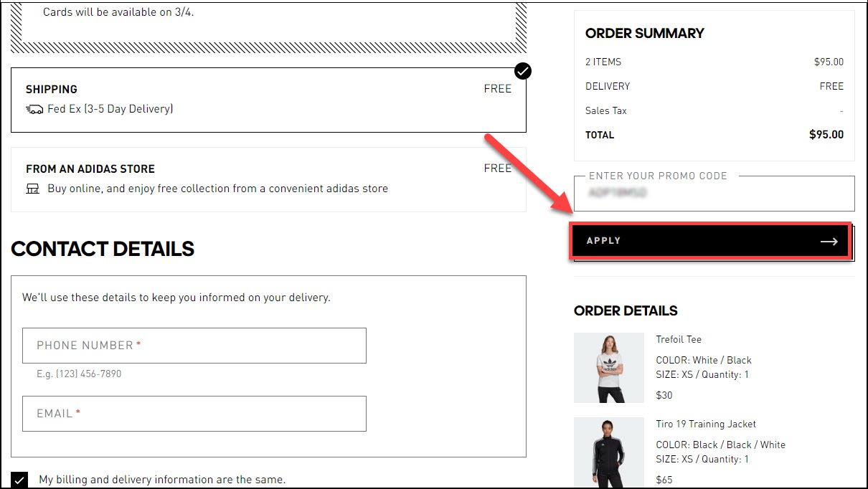Image resolution: width=868 pixels, height=489 pixels.
Task: Uncheck billing and delivery information are the same
Action: 20,480
